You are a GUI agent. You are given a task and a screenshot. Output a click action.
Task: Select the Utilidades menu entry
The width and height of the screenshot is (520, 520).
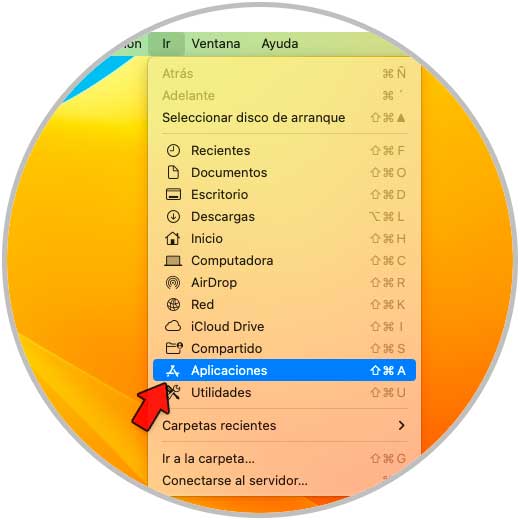tap(284, 393)
